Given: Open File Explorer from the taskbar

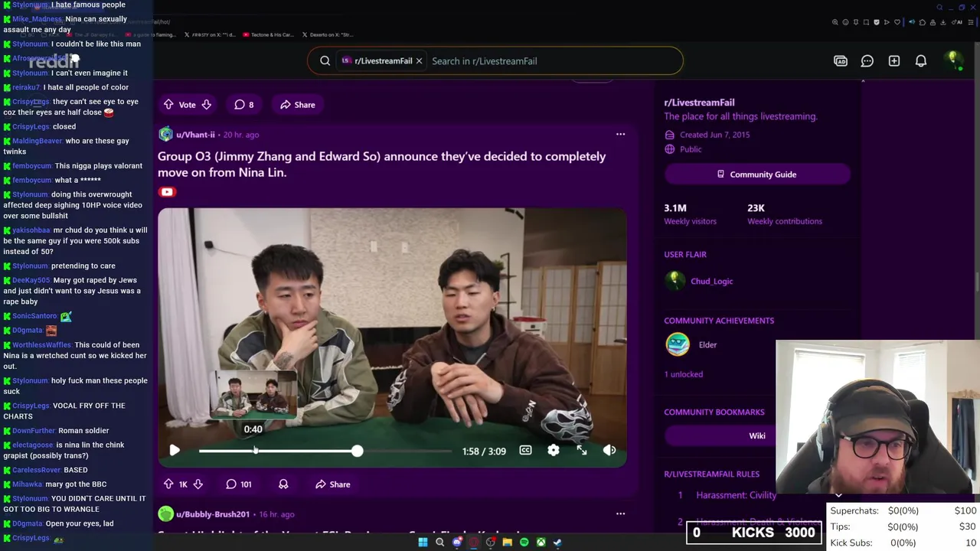Looking at the screenshot, I should (x=507, y=542).
